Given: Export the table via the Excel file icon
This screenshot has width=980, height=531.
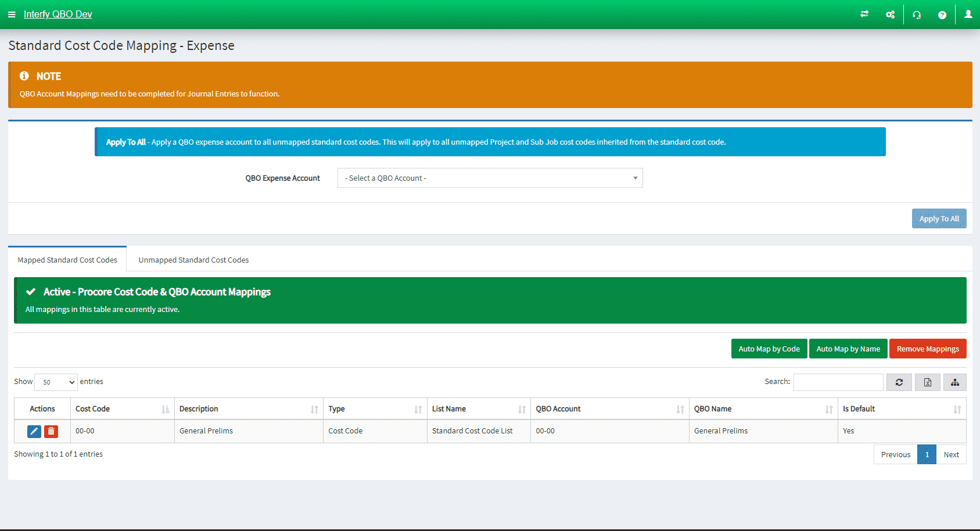Looking at the screenshot, I should 927,382.
